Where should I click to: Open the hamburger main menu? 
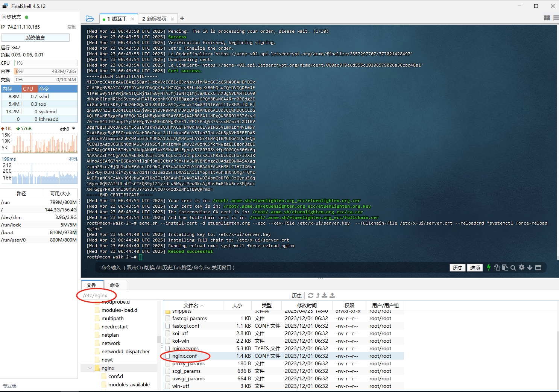pos(556,18)
